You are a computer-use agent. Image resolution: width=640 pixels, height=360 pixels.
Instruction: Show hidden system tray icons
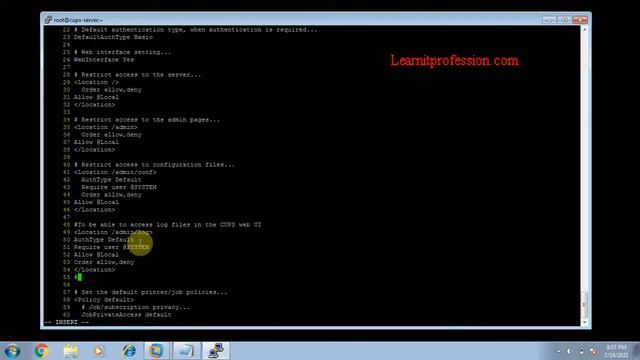558,351
